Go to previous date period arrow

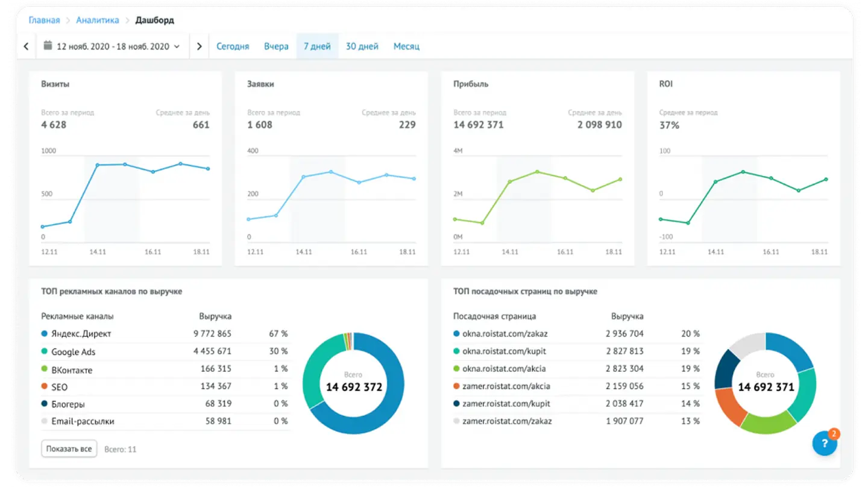pyautogui.click(x=26, y=46)
